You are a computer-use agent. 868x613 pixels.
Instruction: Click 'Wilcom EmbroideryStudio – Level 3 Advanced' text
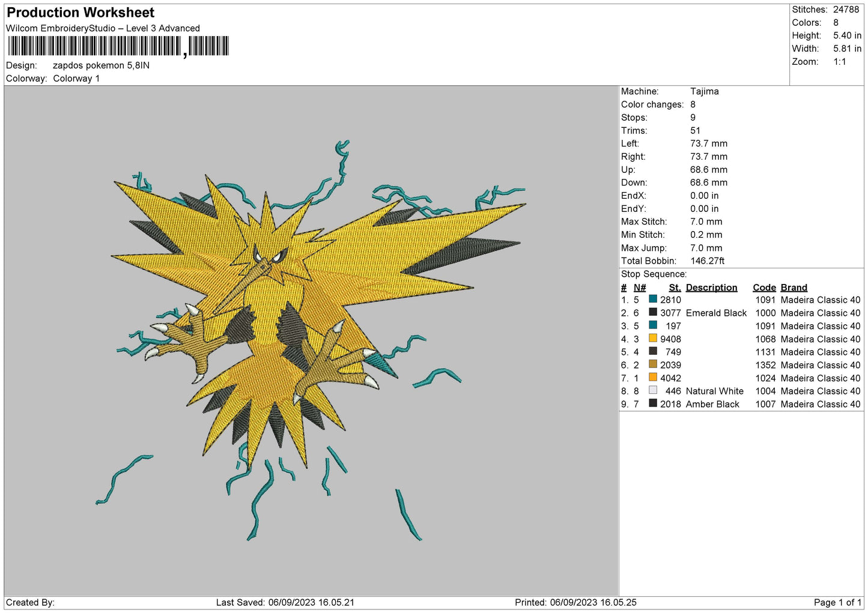(103, 28)
